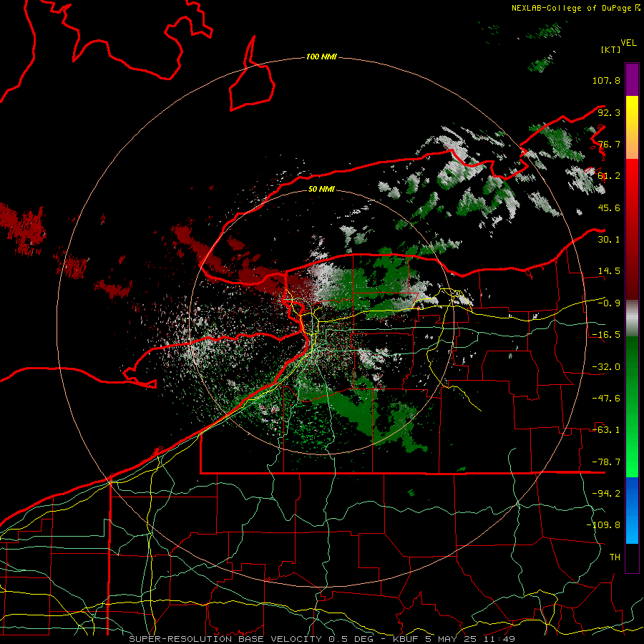
Task: Click the purple segment atop the color bar
Action: (632, 79)
